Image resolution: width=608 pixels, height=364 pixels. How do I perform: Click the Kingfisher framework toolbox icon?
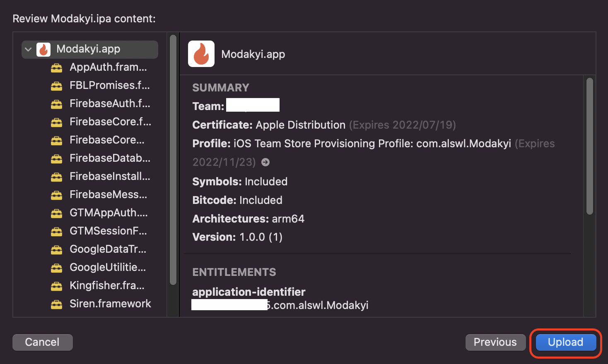point(56,286)
